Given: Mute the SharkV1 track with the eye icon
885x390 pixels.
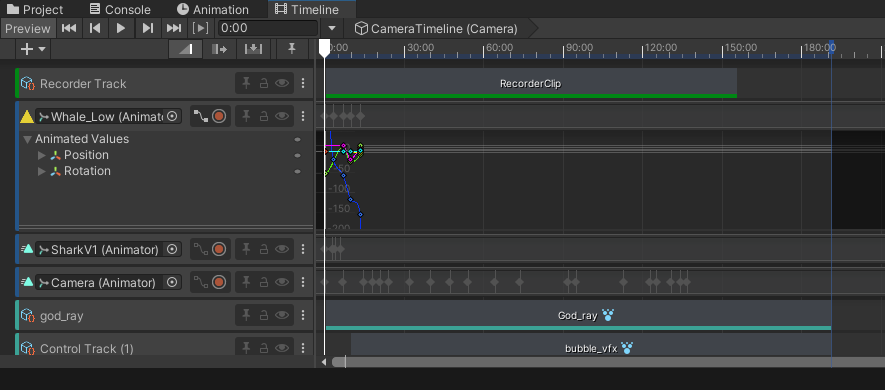Looking at the screenshot, I should (x=282, y=249).
